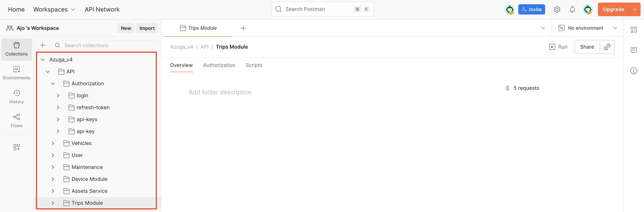Select the Trips Module tab
The width and height of the screenshot is (644, 212).
[198, 28]
